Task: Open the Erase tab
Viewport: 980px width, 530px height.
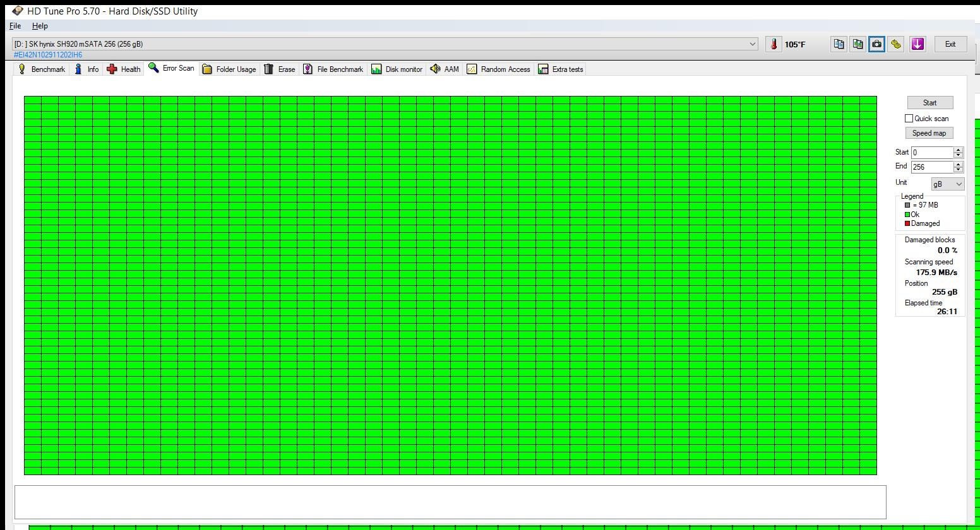Action: point(280,69)
